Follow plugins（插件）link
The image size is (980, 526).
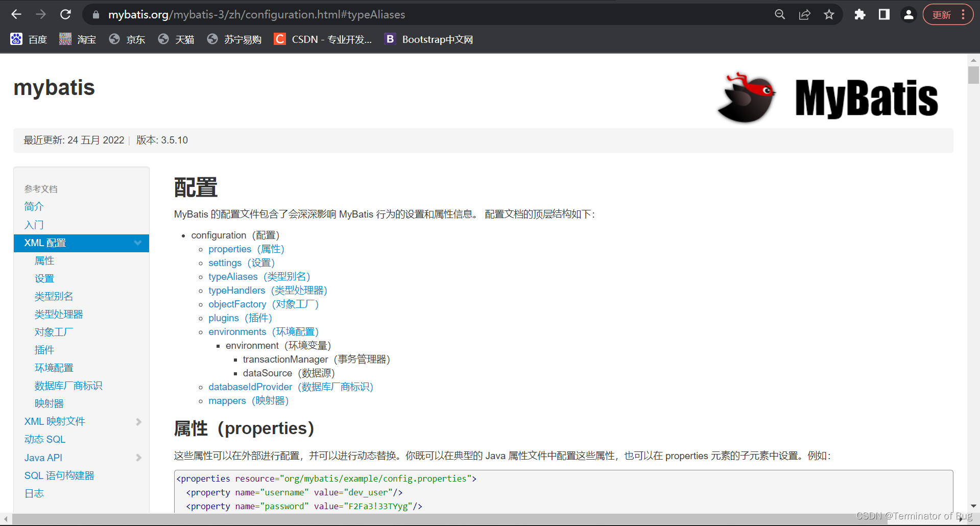(x=241, y=318)
